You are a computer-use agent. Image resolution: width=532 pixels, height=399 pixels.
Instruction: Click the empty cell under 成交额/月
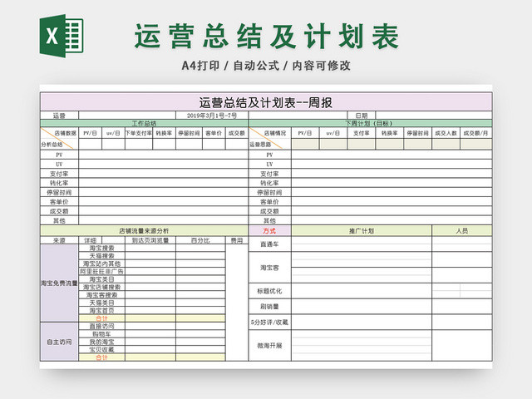click(476, 144)
